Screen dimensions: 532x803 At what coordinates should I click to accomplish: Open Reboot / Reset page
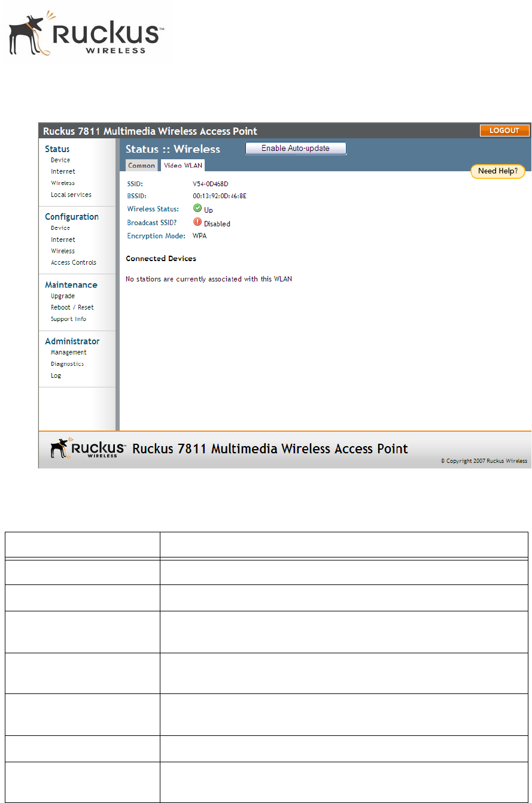tap(72, 307)
